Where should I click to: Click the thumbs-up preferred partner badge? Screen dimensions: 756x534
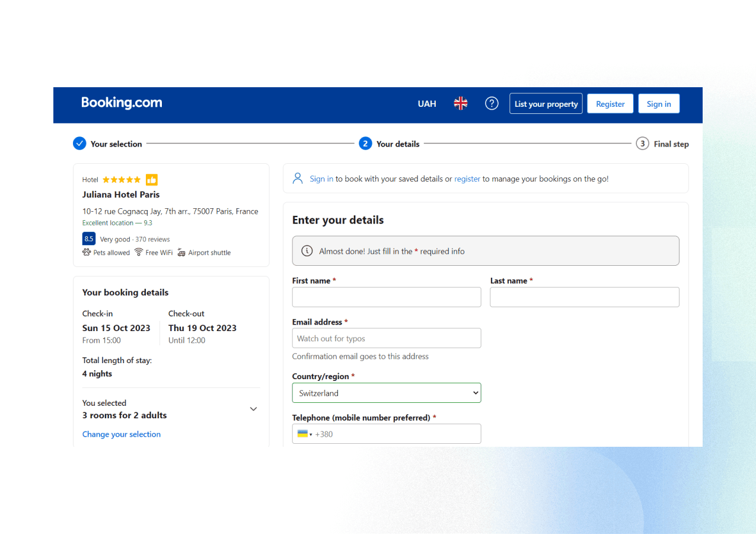[x=152, y=180]
